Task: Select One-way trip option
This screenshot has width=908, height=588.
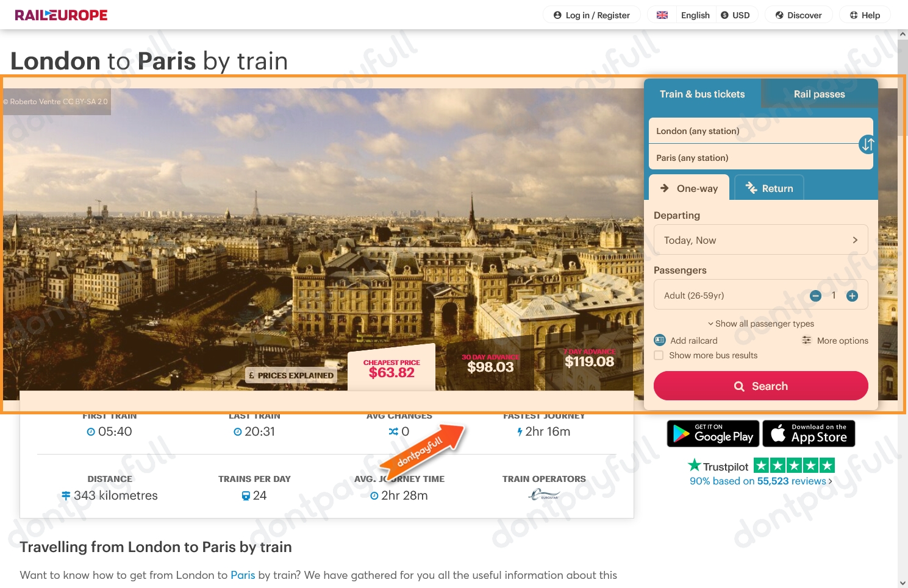Action: click(689, 188)
